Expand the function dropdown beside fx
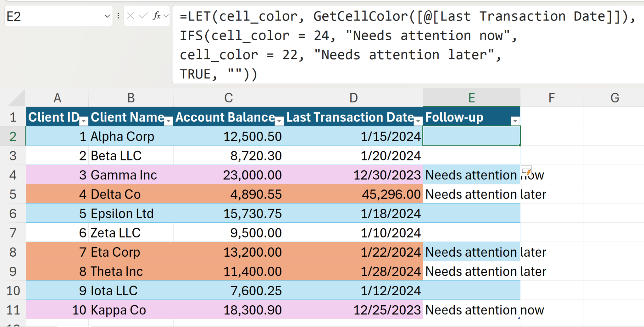The image size is (644, 327). (x=166, y=16)
